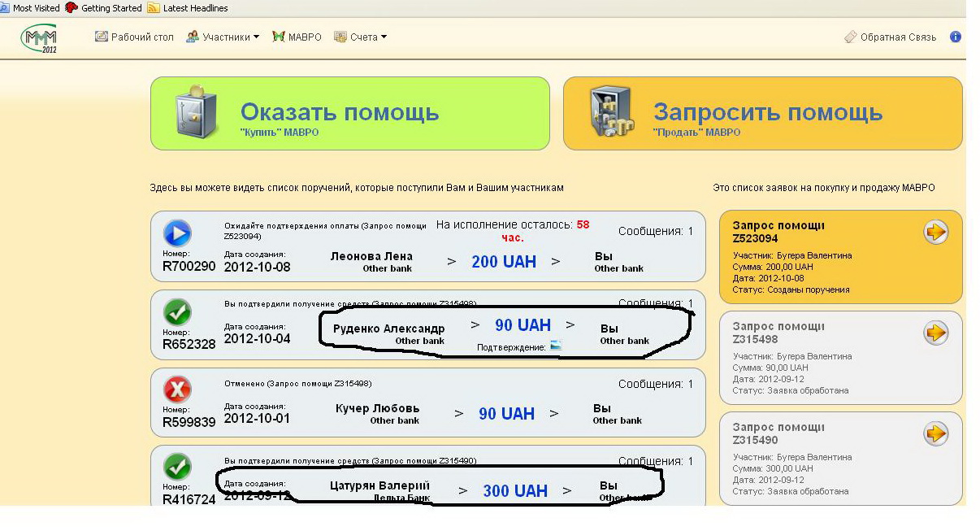Open arrow icon for request Z523094

point(936,233)
